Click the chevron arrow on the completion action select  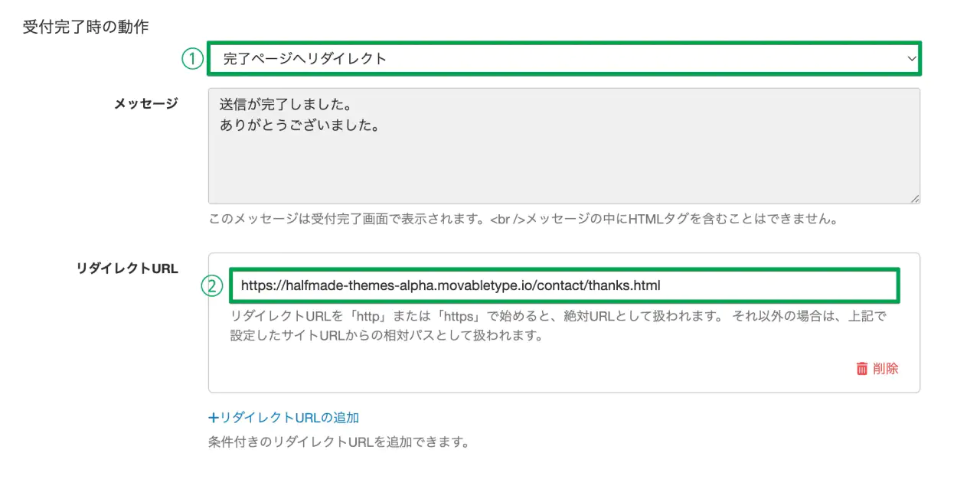(911, 59)
